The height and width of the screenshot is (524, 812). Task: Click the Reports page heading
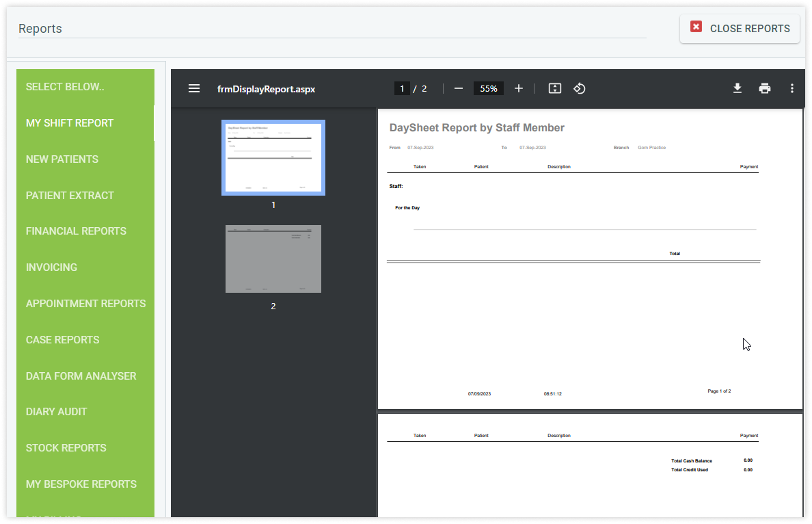(x=40, y=29)
